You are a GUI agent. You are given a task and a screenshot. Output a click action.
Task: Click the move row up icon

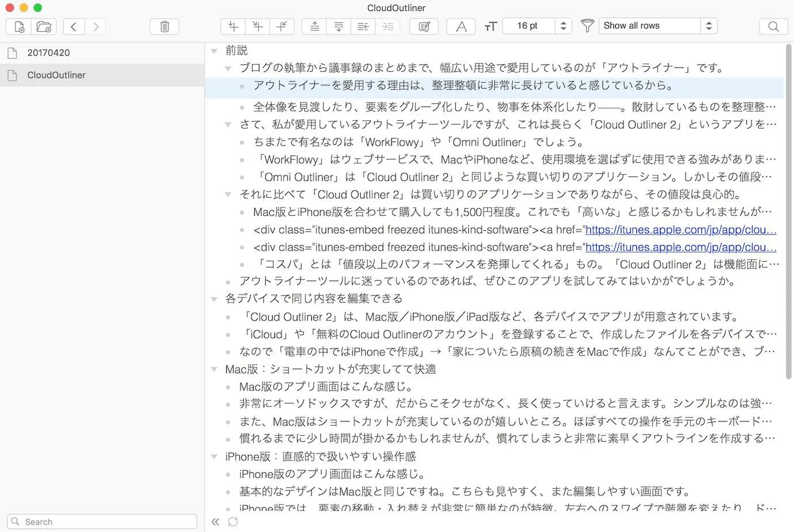pos(315,26)
